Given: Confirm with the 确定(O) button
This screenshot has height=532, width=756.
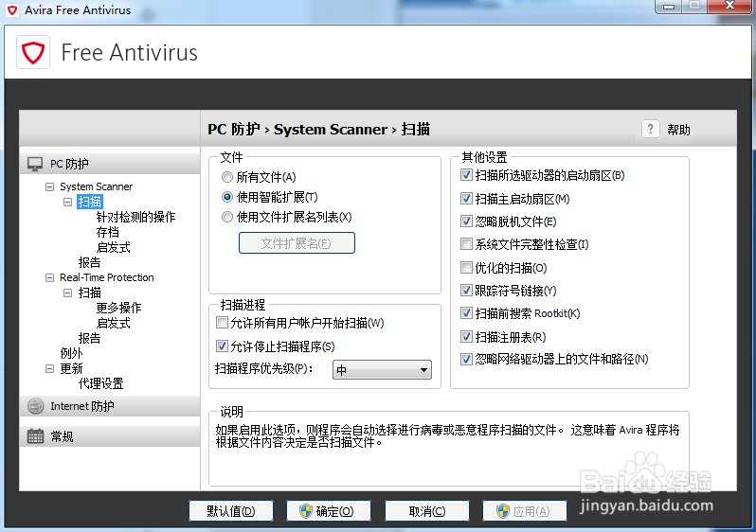Looking at the screenshot, I should (329, 511).
